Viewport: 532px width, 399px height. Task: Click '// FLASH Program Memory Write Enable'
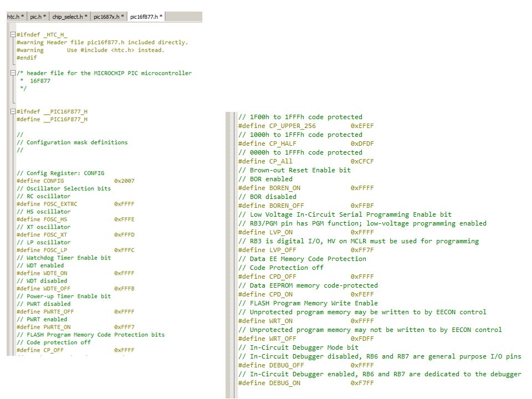308,303
